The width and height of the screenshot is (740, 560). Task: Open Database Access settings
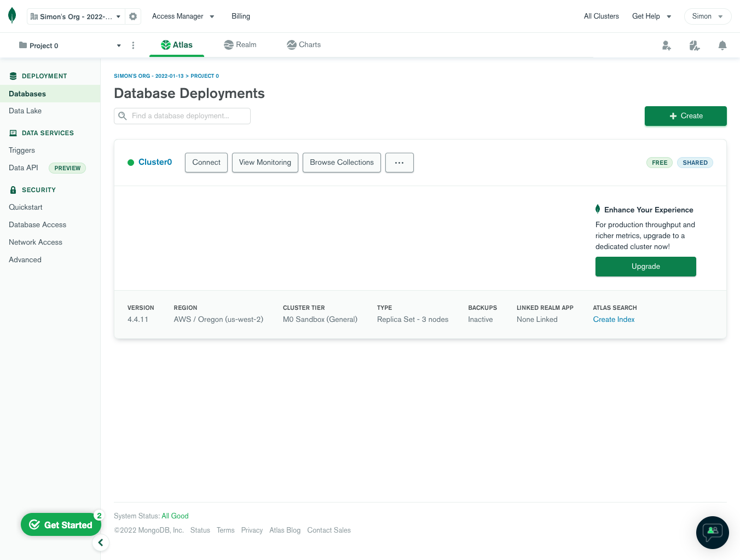point(37,224)
